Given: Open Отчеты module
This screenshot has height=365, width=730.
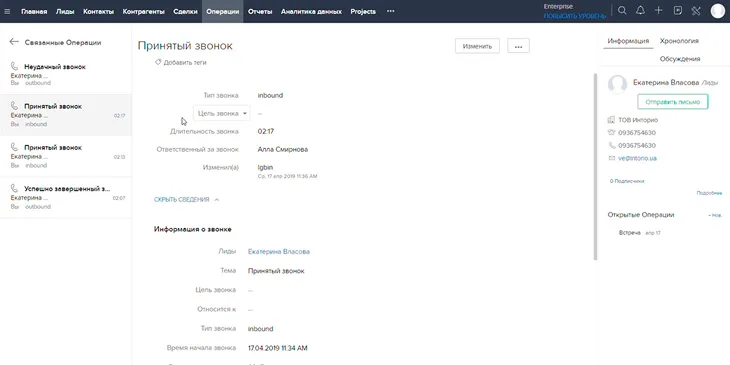Looking at the screenshot, I should pos(260,12).
